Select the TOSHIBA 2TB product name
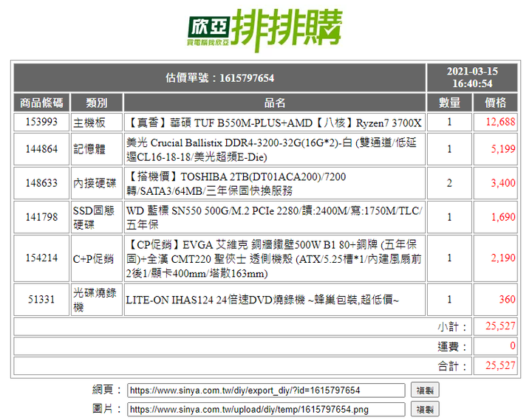Screen dimensions: 532x420 coord(236,183)
